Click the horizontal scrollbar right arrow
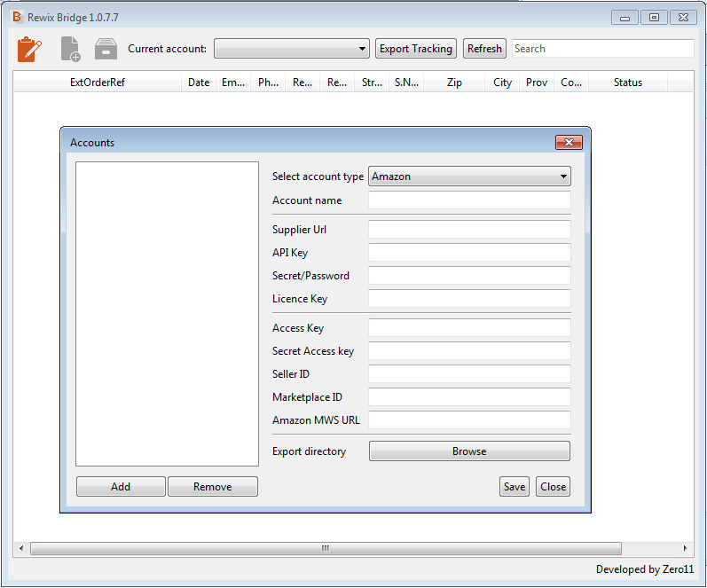 (686, 548)
